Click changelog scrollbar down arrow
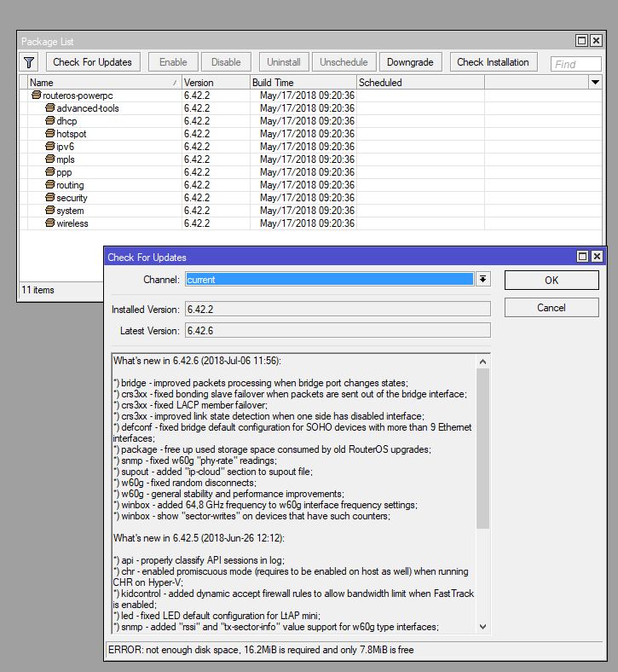Screen dimensions: 618x672 point(482,627)
